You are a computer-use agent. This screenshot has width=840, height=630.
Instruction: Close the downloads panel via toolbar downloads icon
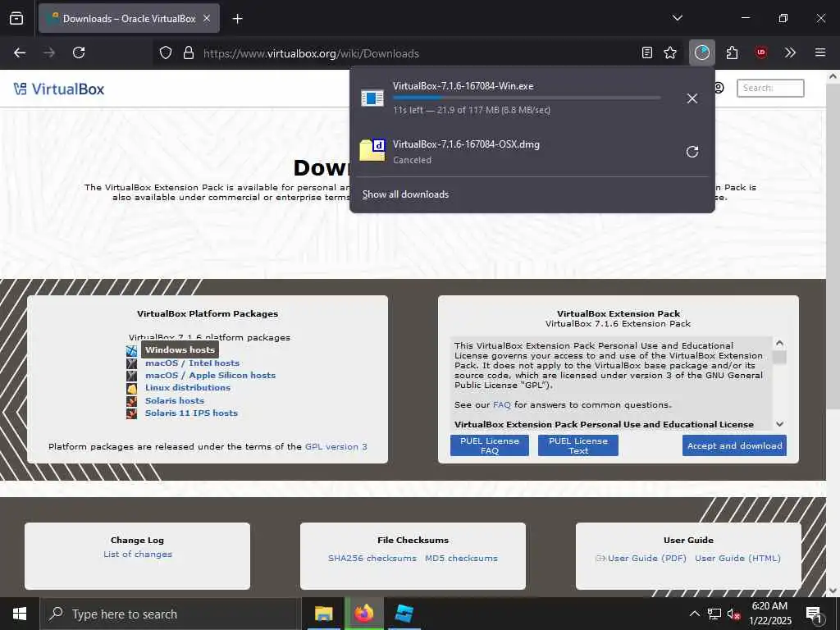point(702,52)
